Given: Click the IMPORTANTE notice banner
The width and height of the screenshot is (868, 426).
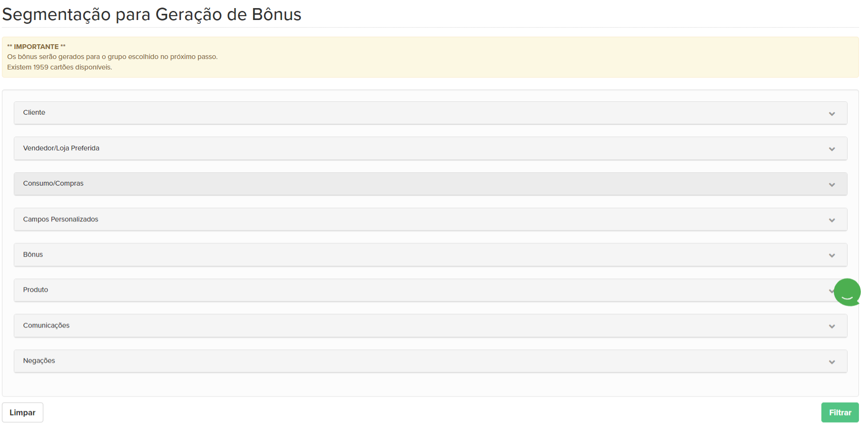Looking at the screenshot, I should pos(430,57).
